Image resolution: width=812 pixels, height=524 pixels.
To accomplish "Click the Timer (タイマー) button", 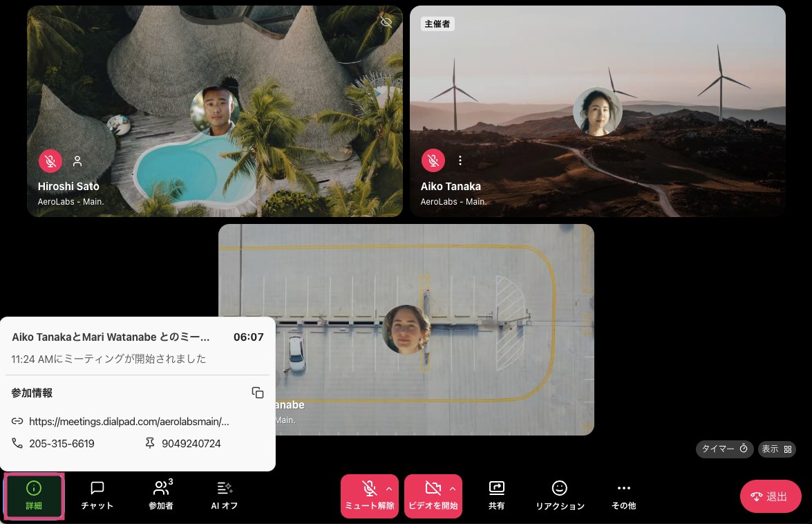I will (724, 449).
